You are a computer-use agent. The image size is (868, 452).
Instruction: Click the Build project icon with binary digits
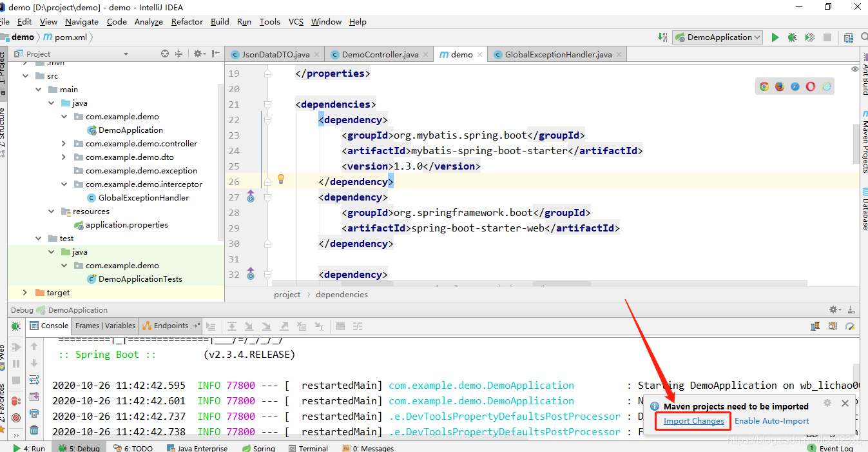663,37
